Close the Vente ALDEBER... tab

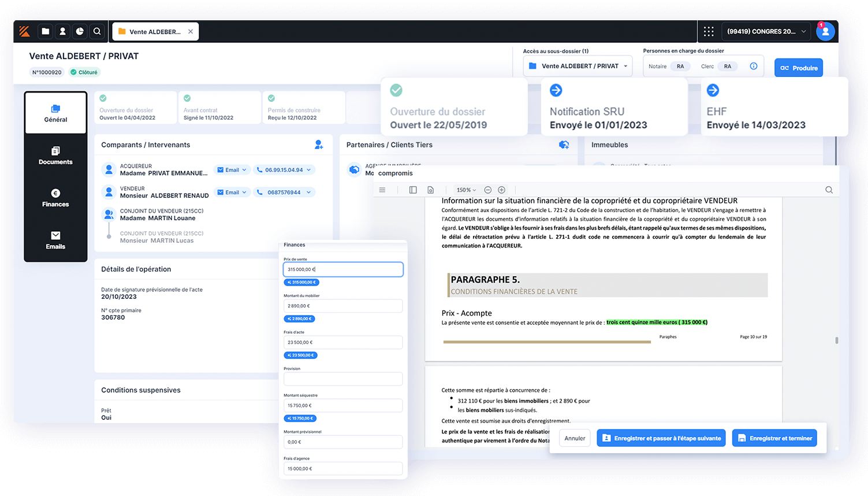point(191,32)
